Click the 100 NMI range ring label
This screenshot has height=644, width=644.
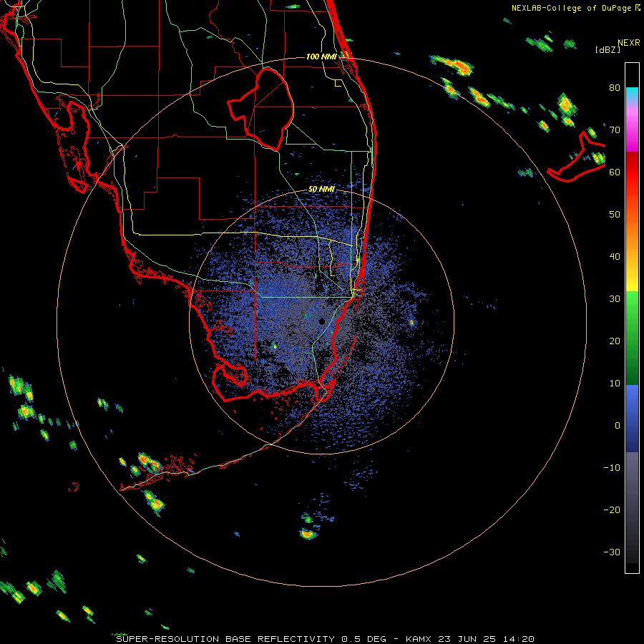(x=321, y=57)
